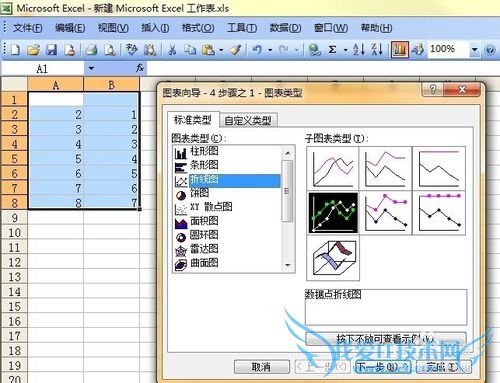Open the zoom percentage dropdown
The image size is (500, 383).
tap(474, 50)
